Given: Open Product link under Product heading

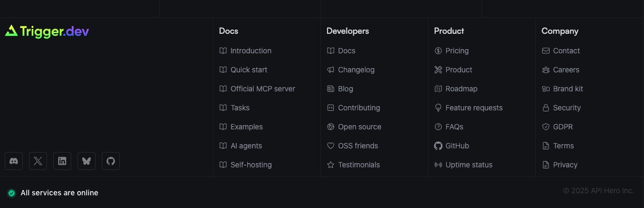Looking at the screenshot, I should click(459, 70).
